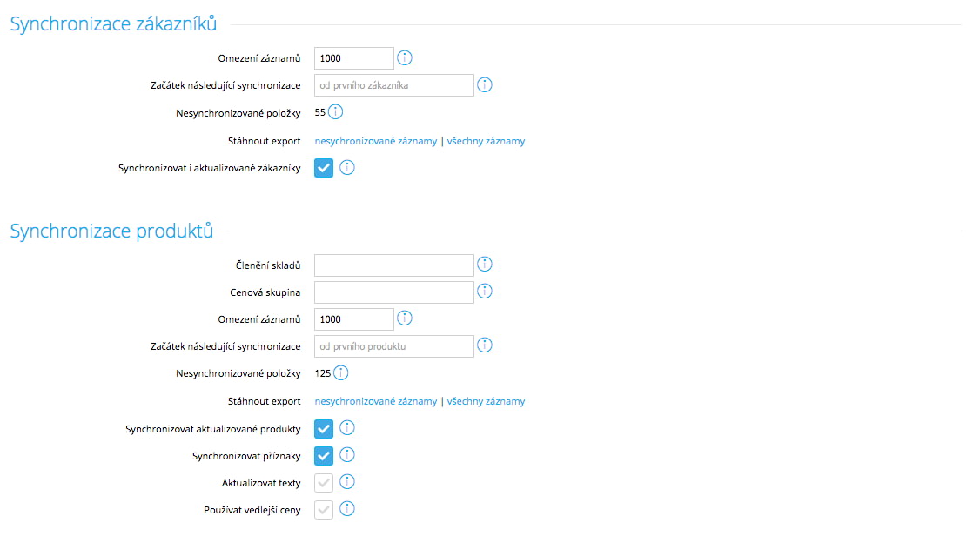Click info icon beside Používat vedlejší ceny
980x543 pixels.
click(x=347, y=509)
